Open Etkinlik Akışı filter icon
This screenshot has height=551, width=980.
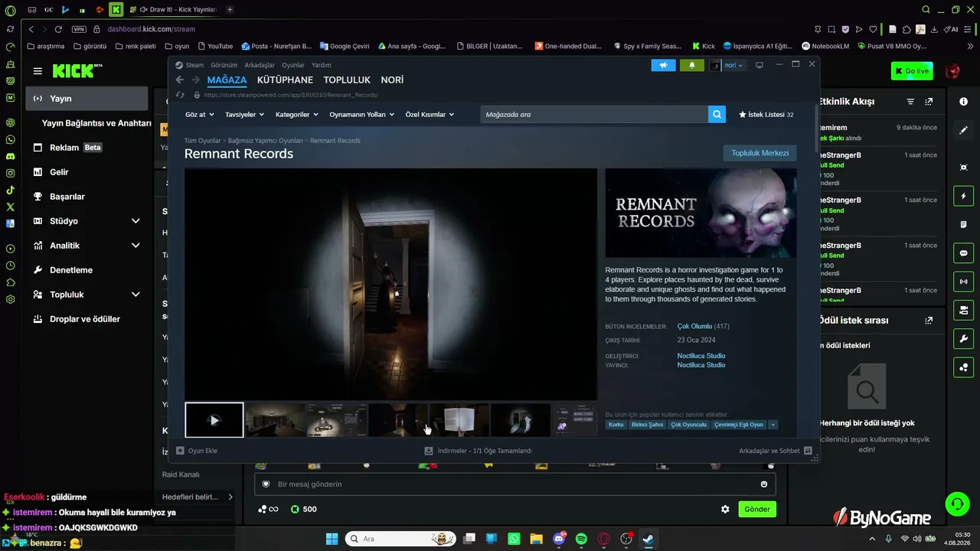pos(910,102)
